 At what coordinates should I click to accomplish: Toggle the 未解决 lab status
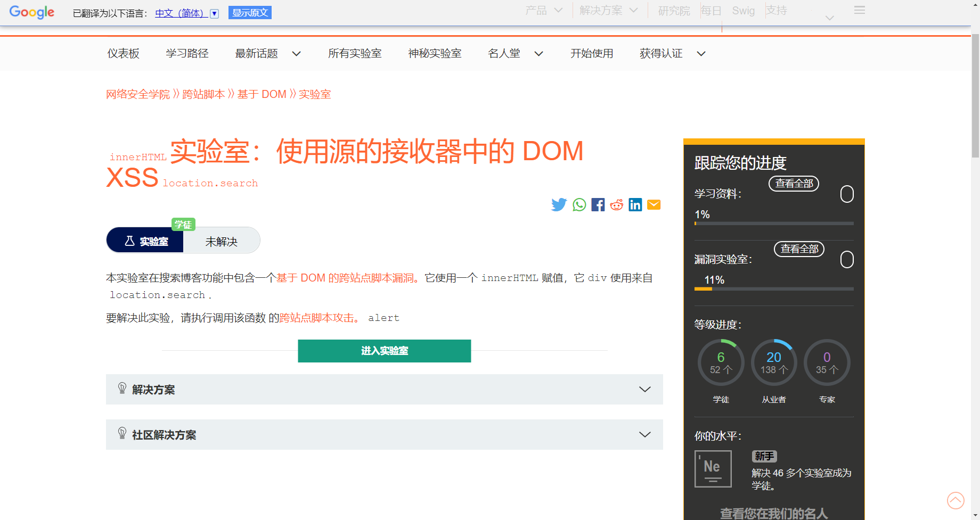coord(221,241)
